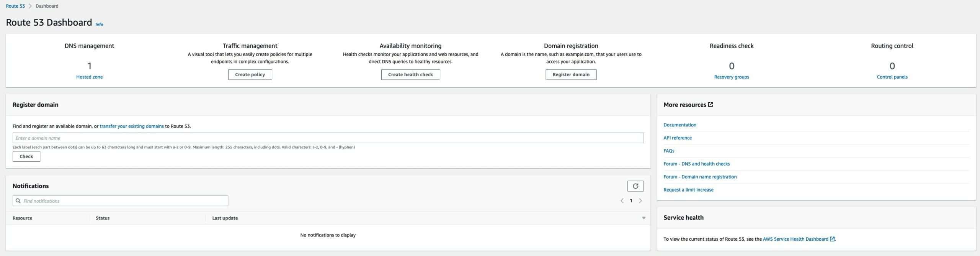Focus the Enter a domain name field

click(x=328, y=138)
